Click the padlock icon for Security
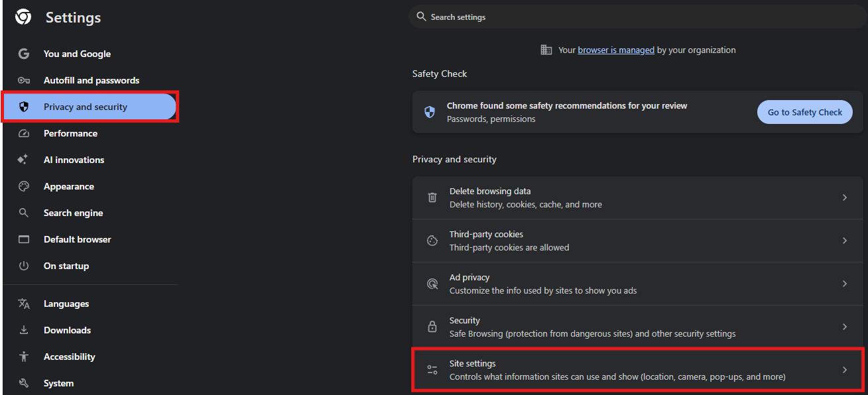Image resolution: width=868 pixels, height=395 pixels. [432, 327]
